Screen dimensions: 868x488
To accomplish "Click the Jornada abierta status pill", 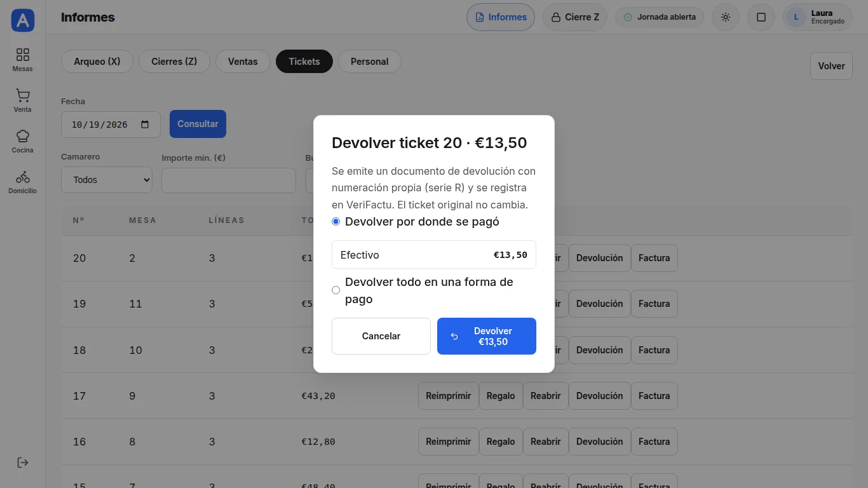I will pos(660,17).
